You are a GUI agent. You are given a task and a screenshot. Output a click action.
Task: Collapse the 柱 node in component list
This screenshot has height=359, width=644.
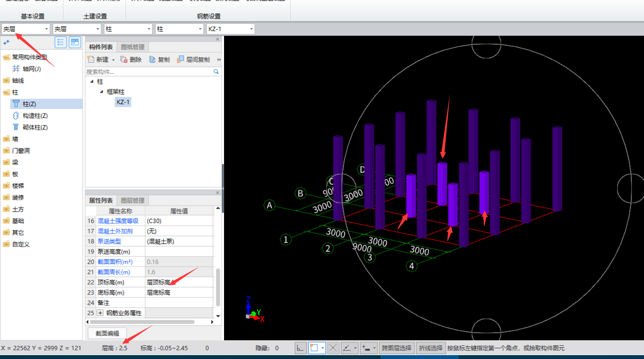coord(92,81)
